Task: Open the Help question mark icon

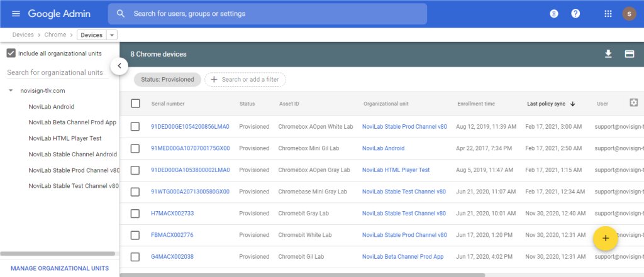Action: (x=575, y=14)
